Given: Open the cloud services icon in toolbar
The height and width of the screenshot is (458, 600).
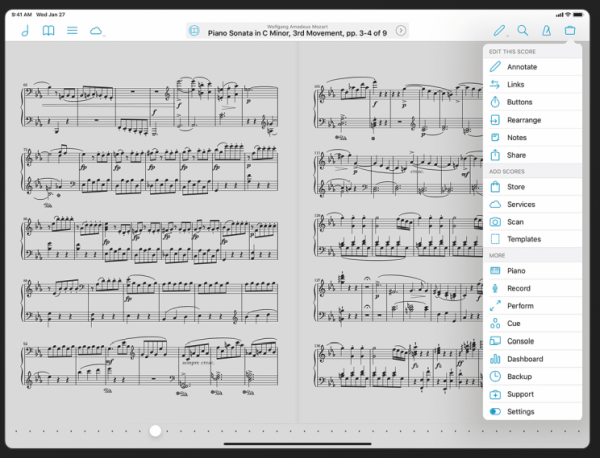Looking at the screenshot, I should 96,31.
